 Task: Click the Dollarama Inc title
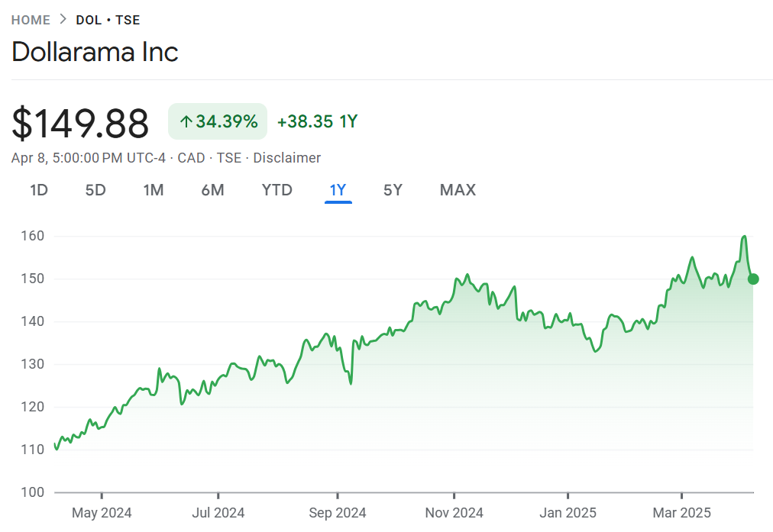(95, 52)
